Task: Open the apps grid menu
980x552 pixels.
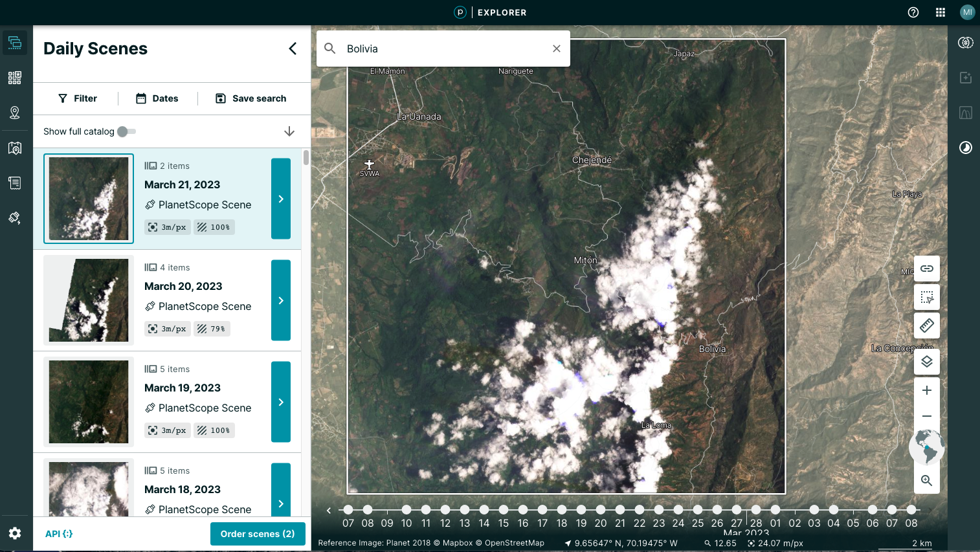Action: (940, 12)
